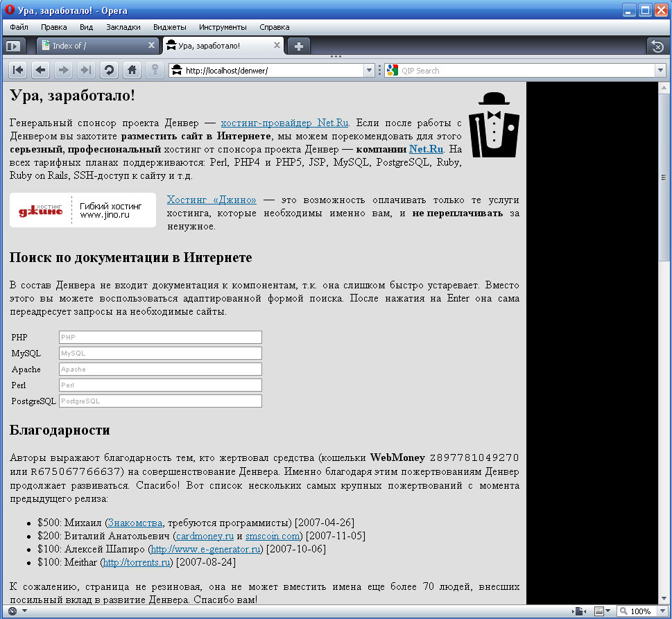Select the 'Ура, заработало!' tab
The height and width of the screenshot is (619, 672).
coord(223,46)
